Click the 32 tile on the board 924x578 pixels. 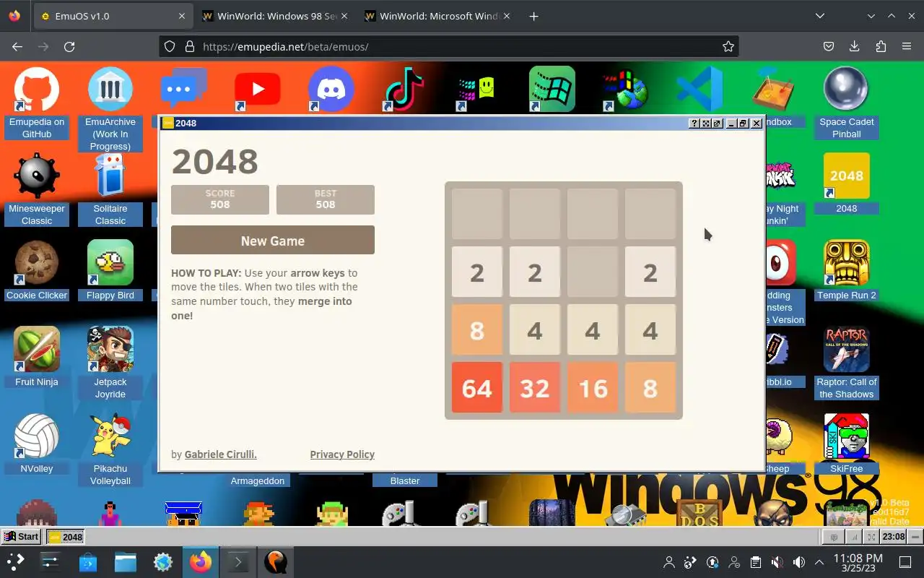click(x=535, y=388)
